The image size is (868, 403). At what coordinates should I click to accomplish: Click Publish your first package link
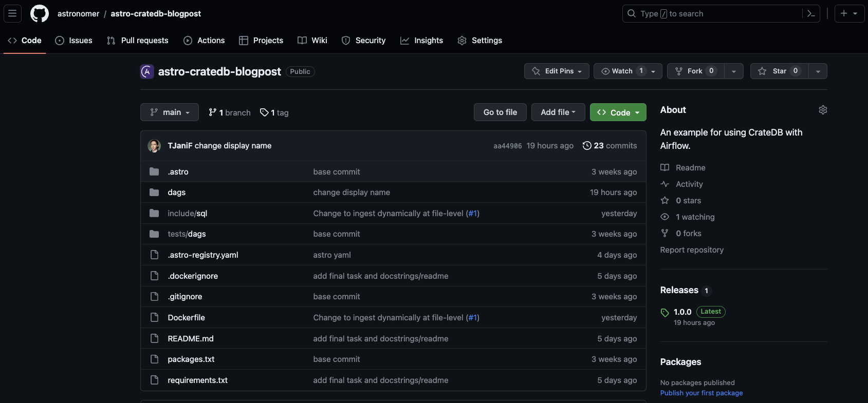pos(701,393)
